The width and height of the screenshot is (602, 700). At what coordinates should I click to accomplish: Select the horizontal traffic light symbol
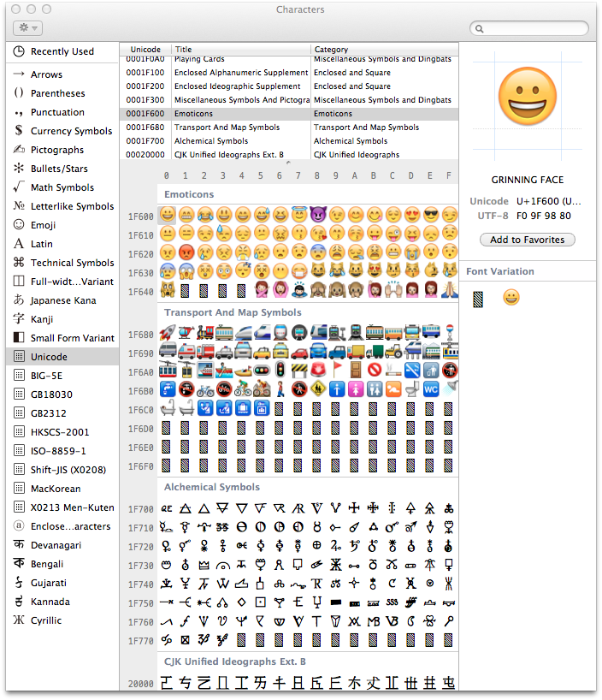point(262,371)
